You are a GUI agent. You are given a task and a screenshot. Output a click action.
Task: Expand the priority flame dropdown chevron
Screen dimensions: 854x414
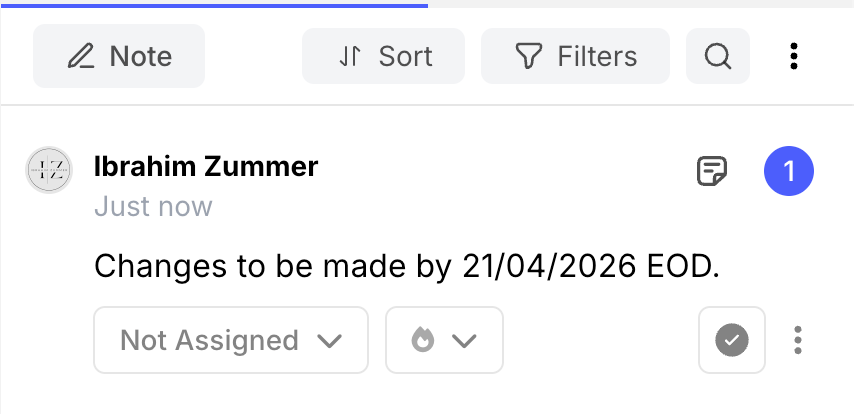464,341
